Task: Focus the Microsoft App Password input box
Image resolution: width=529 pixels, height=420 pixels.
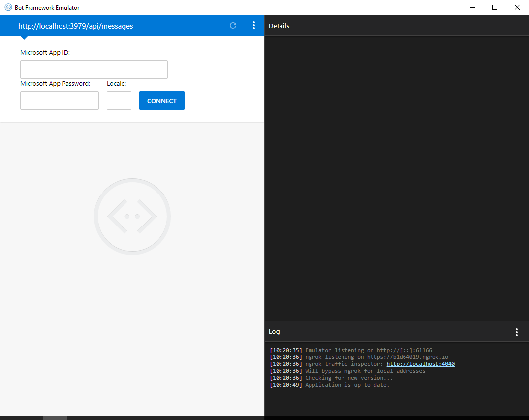Action: point(60,100)
